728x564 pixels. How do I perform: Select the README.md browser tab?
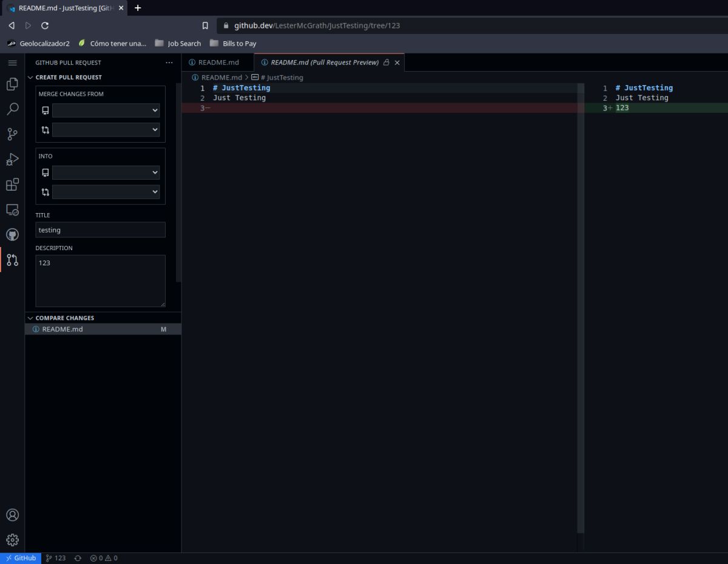(x=64, y=8)
